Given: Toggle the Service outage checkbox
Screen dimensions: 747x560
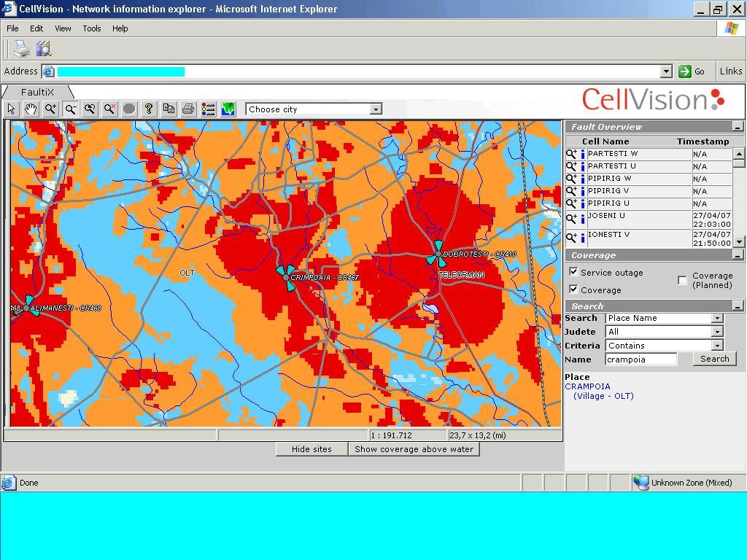Looking at the screenshot, I should coord(573,272).
